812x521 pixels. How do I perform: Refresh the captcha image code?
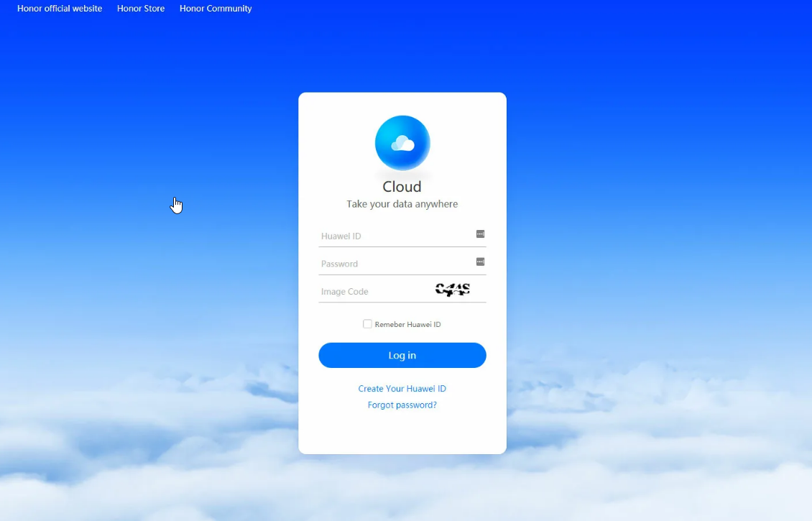(x=453, y=290)
